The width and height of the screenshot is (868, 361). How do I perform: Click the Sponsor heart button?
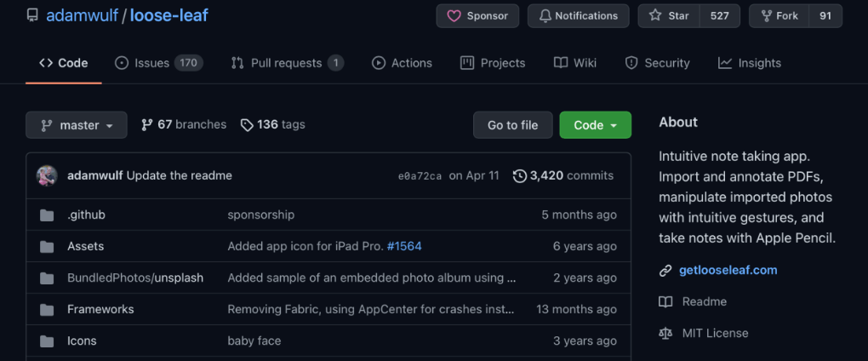[477, 15]
